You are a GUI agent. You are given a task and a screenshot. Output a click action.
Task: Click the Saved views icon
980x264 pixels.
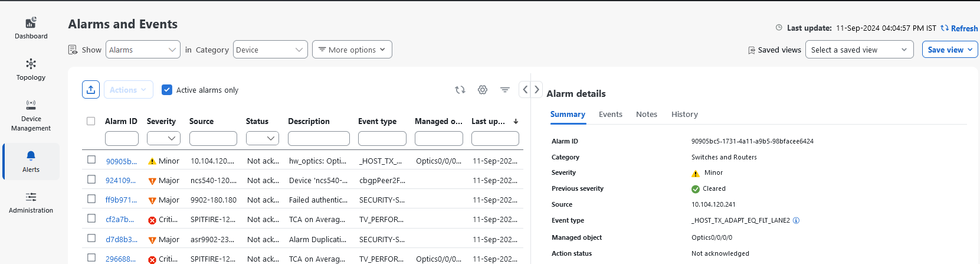point(752,50)
